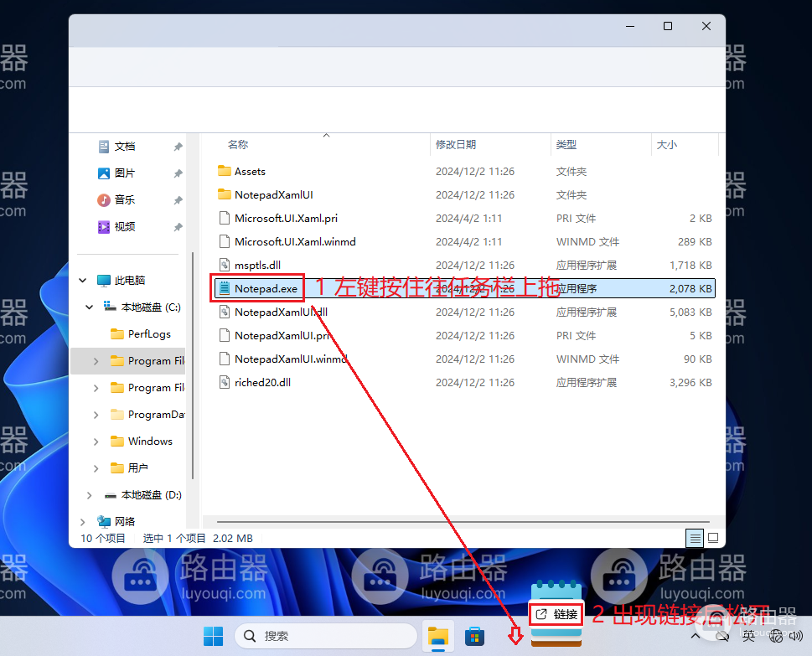812x656 pixels.
Task: Select Local Disk (D:) in the tree
Action: click(x=151, y=495)
